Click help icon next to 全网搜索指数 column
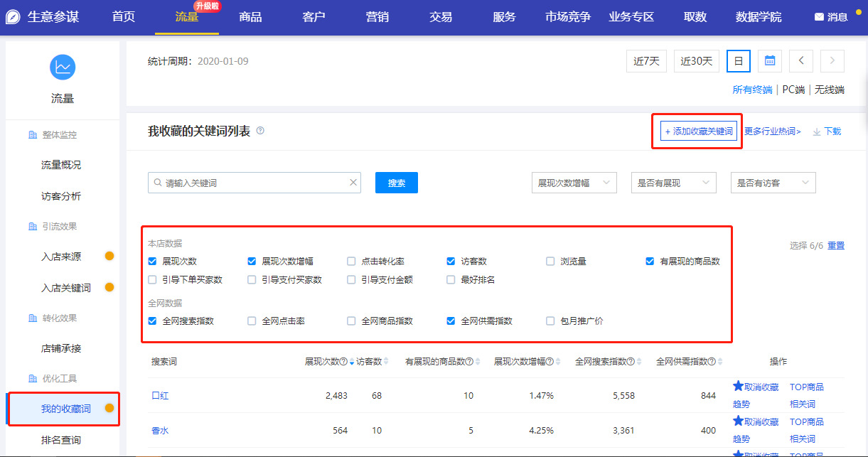 (x=631, y=362)
